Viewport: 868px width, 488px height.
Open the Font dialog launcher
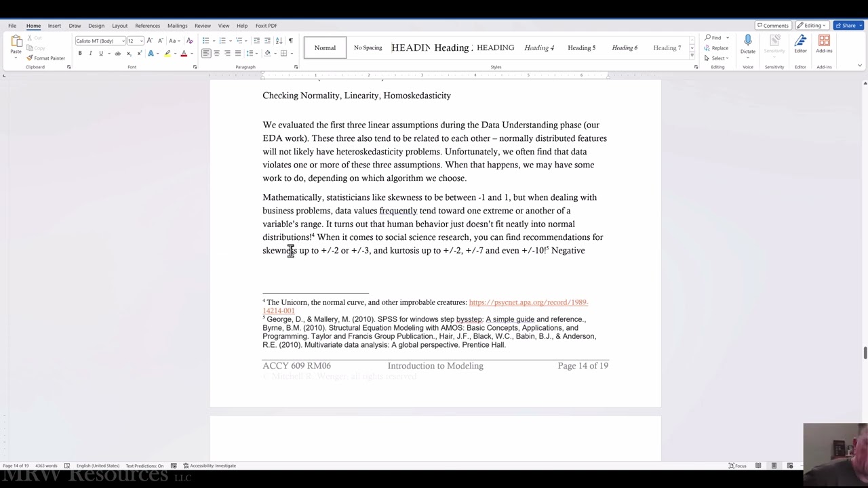[195, 67]
